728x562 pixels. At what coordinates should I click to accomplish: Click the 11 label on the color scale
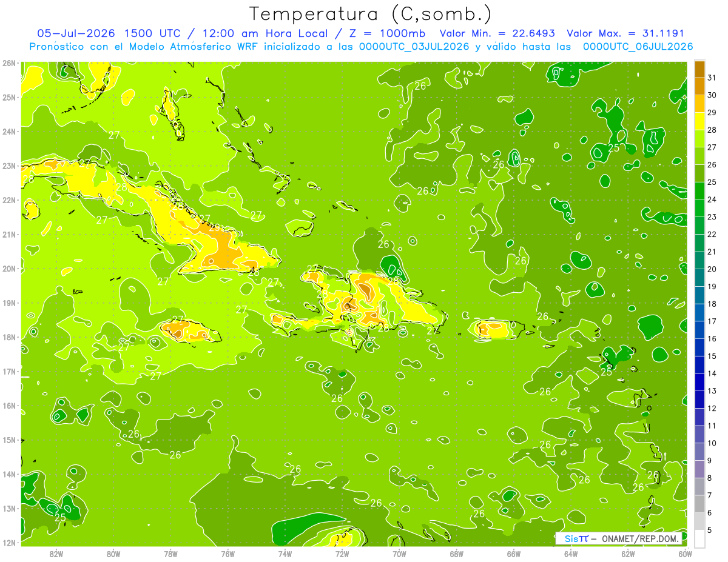click(712, 426)
